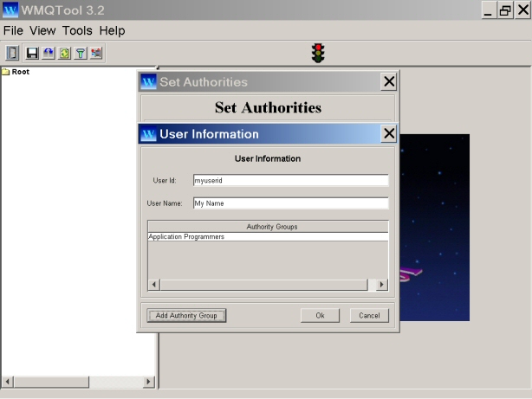Open the View menu

pyautogui.click(x=42, y=30)
